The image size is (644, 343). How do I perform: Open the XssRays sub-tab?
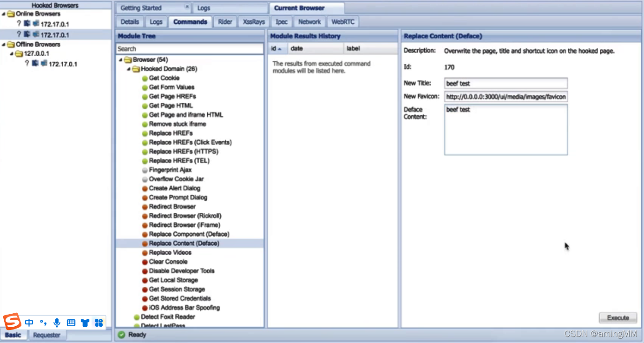pyautogui.click(x=254, y=22)
